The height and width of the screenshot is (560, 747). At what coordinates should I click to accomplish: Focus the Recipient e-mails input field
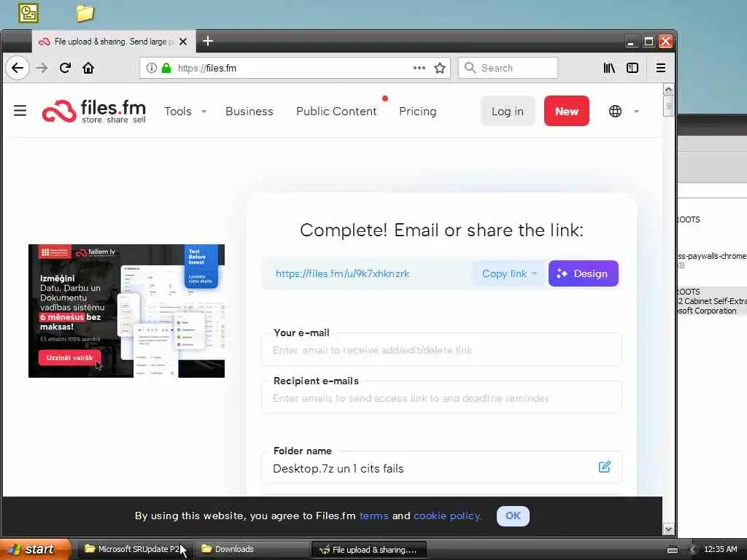(x=441, y=398)
